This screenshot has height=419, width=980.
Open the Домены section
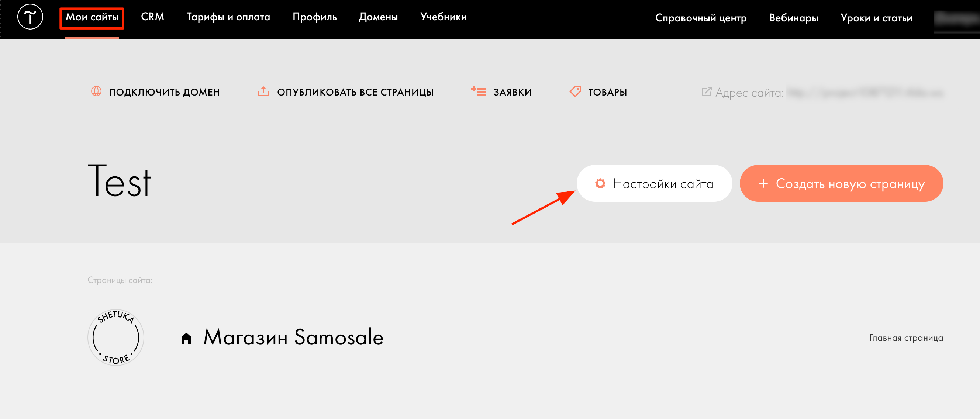coord(378,17)
